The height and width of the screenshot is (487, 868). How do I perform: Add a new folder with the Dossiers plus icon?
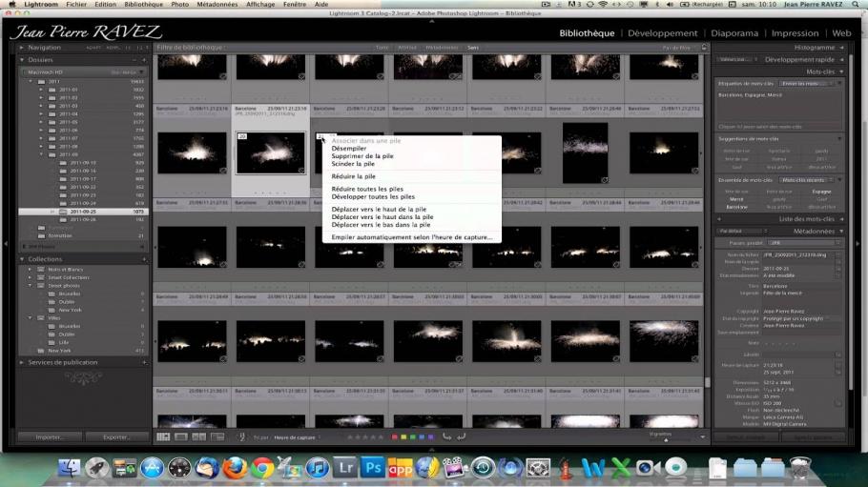click(x=145, y=59)
